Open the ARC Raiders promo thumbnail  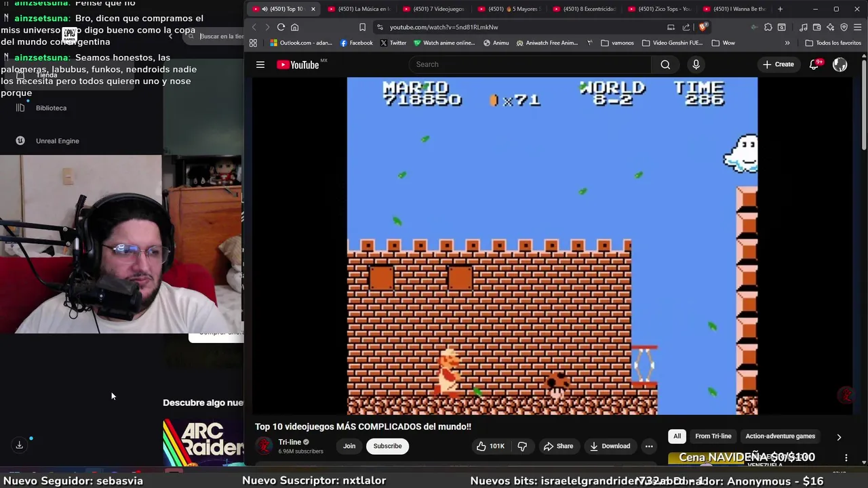[203, 443]
